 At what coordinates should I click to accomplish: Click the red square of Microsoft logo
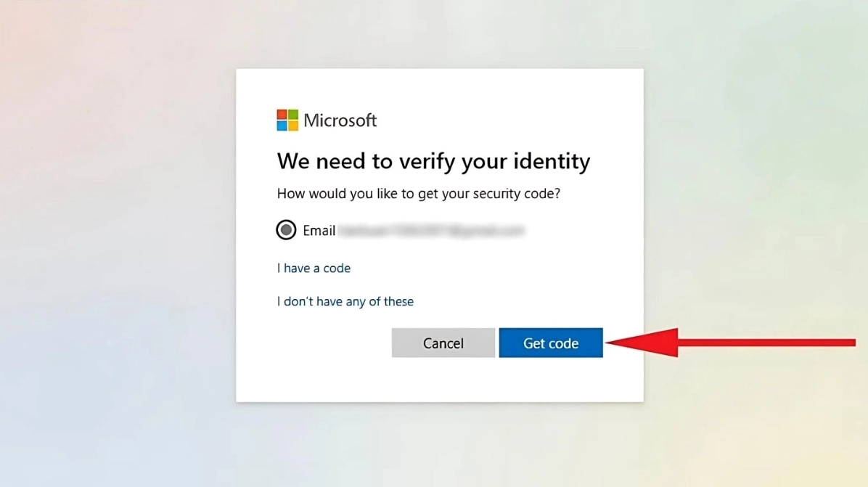tap(282, 115)
